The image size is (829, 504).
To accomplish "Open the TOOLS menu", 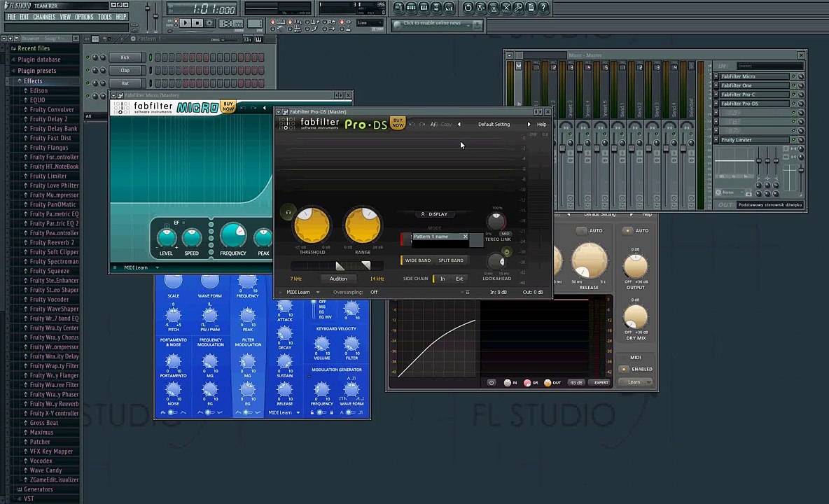I will click(105, 17).
